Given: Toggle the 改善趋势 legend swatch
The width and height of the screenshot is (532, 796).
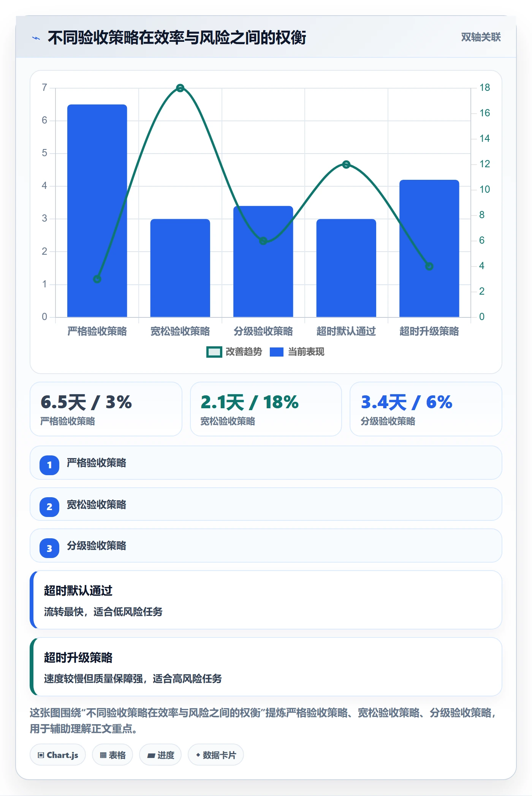Looking at the screenshot, I should (x=214, y=352).
